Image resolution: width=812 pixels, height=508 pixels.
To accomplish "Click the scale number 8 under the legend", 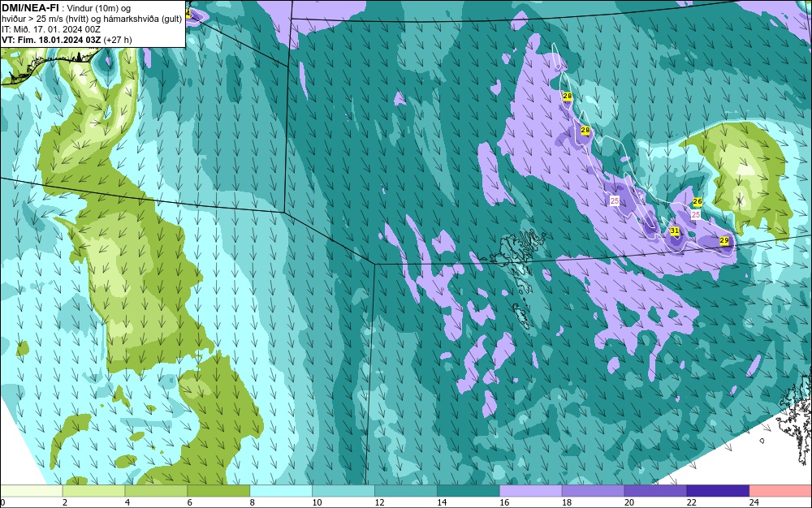I will point(253,502).
